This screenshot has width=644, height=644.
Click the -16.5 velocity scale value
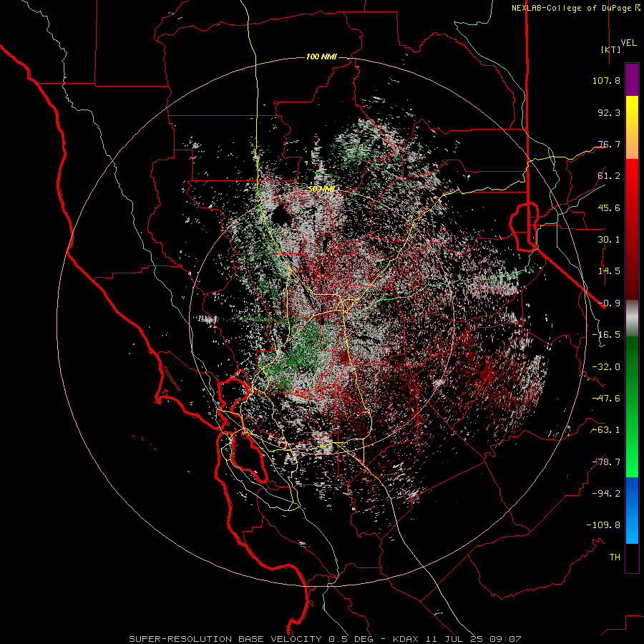[x=606, y=335]
